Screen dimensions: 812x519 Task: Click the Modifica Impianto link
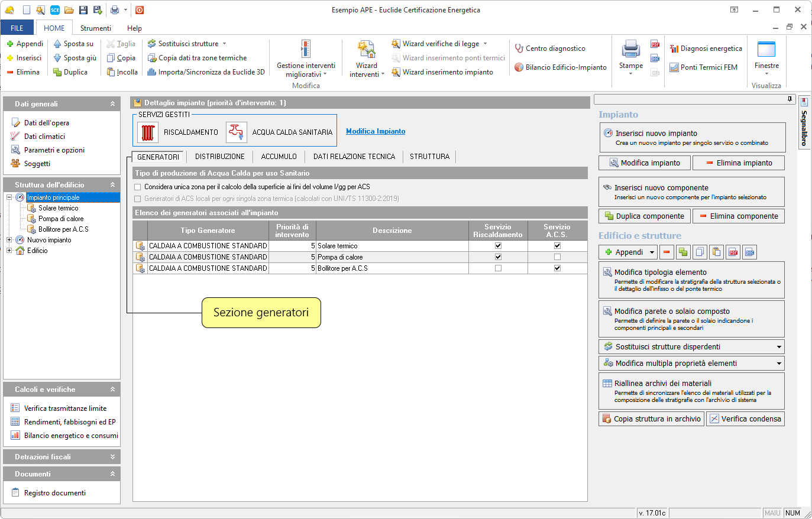coord(376,131)
